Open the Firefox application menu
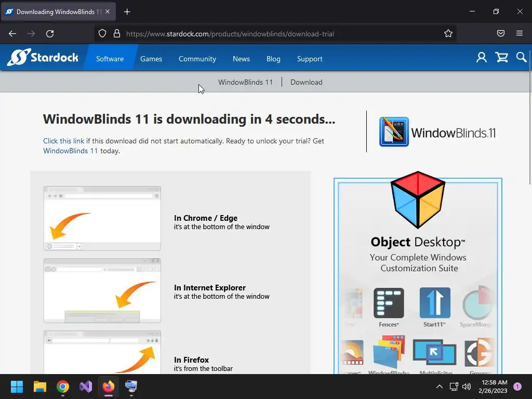Viewport: 532px width, 399px height. point(520,33)
